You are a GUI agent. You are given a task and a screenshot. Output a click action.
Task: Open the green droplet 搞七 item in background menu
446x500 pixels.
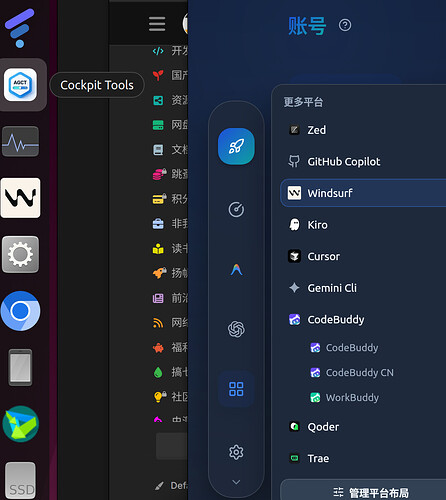170,372
